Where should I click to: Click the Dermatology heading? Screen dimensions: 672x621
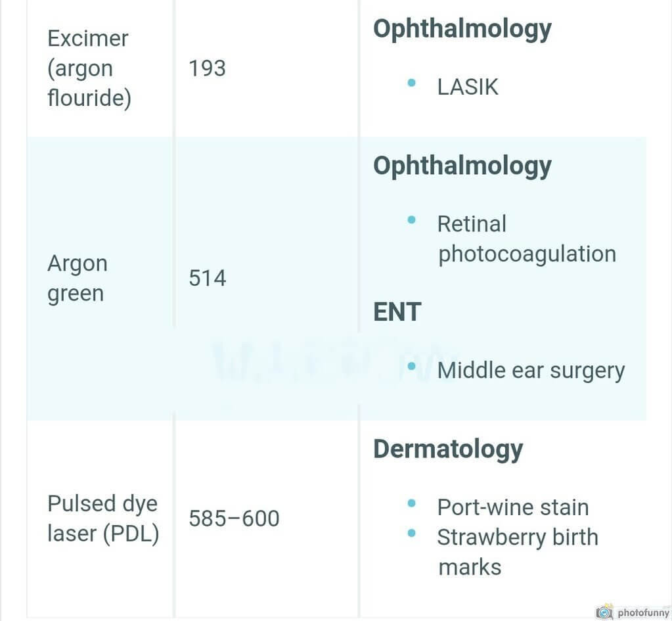point(448,450)
